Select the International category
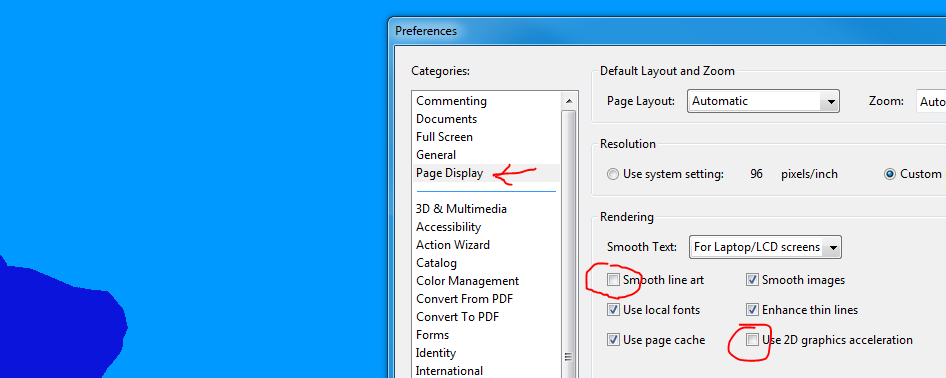The height and width of the screenshot is (378, 946). coord(449,370)
